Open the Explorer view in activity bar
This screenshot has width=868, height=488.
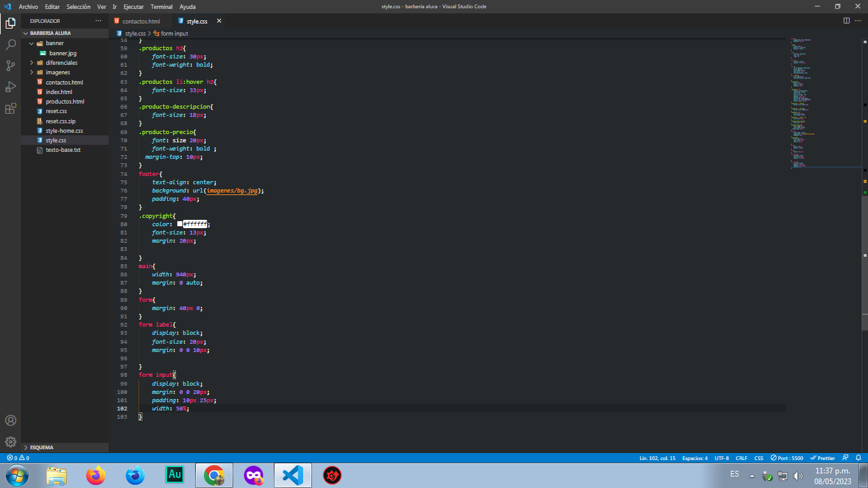pos(10,24)
